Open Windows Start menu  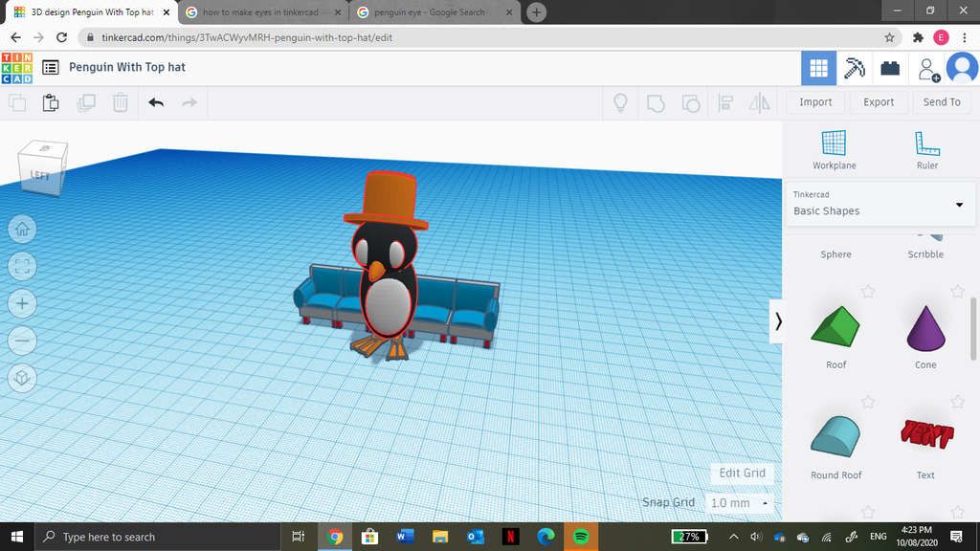tap(17, 537)
